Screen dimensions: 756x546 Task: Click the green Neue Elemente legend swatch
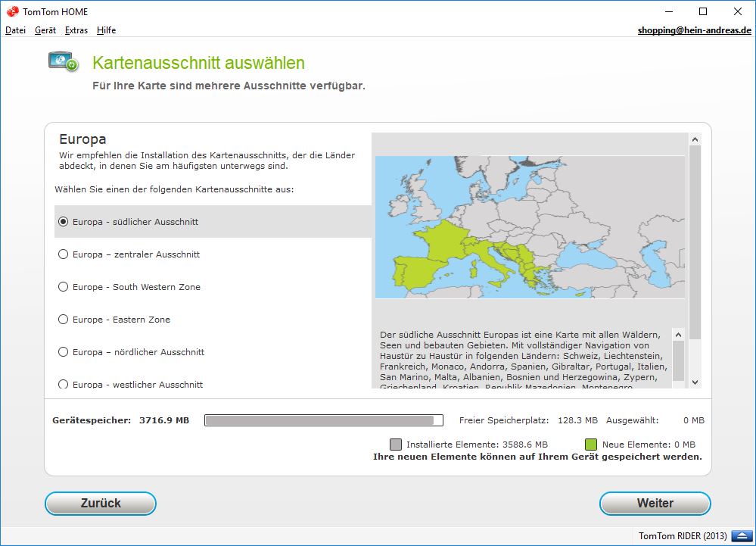(590, 445)
